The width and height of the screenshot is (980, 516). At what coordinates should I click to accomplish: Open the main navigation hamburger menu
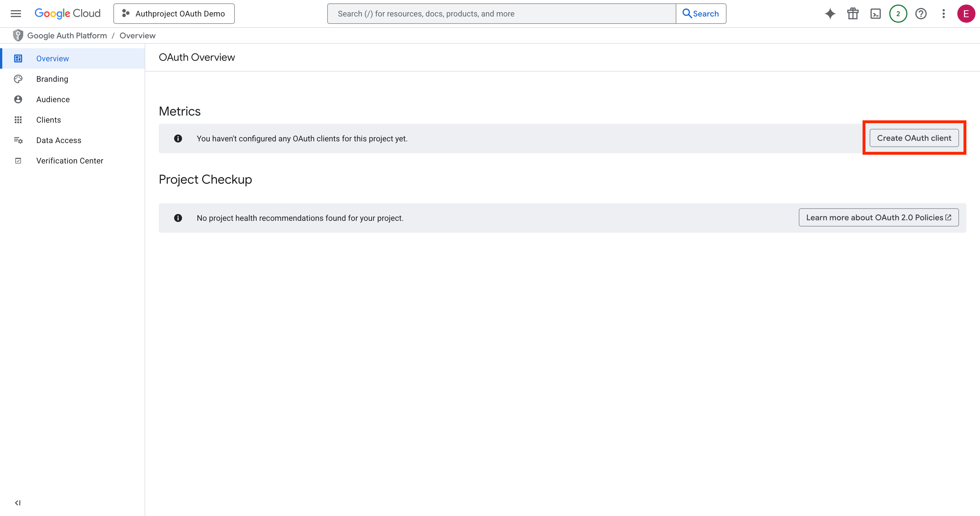(x=16, y=14)
